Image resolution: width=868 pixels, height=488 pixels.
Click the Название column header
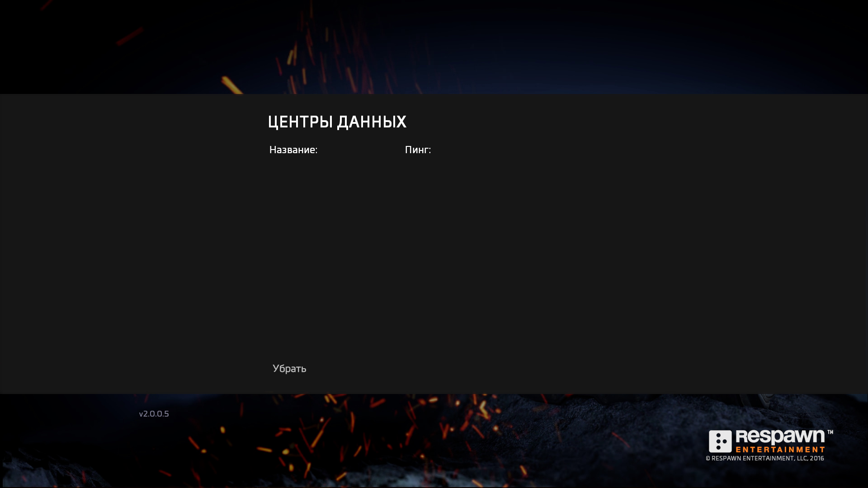293,150
